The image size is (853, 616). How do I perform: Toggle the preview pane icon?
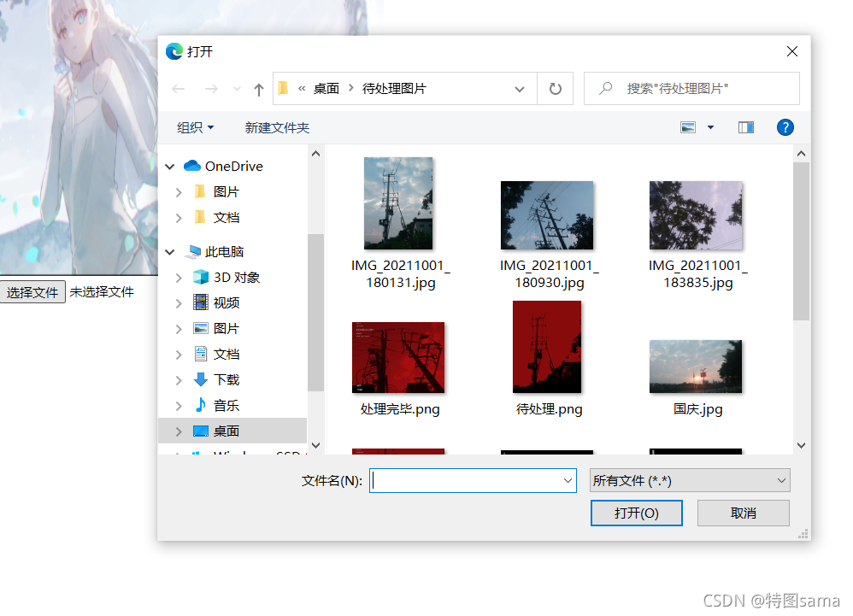tap(746, 127)
